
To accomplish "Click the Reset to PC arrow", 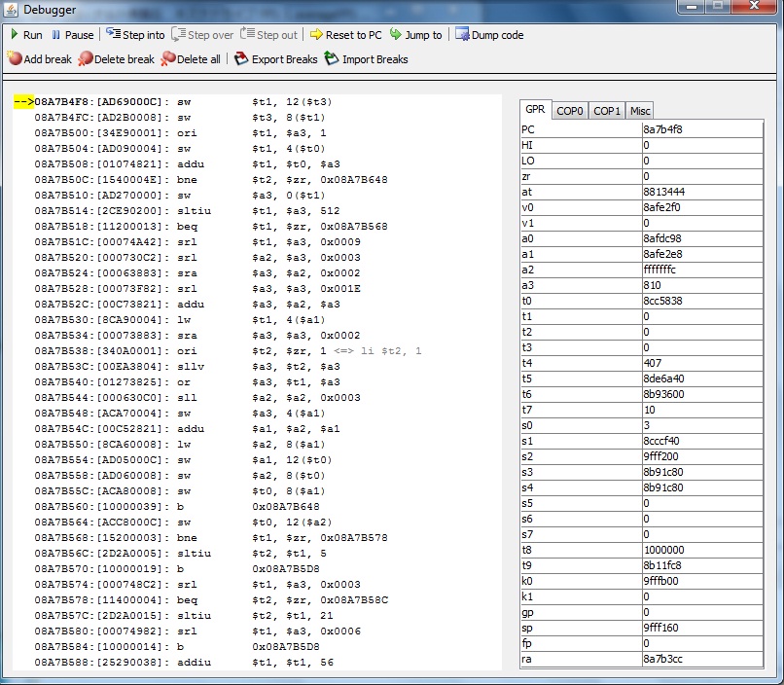I will click(316, 35).
